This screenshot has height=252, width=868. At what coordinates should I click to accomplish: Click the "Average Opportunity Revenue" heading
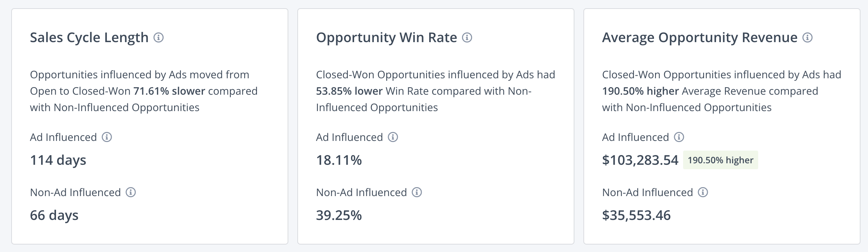[700, 38]
